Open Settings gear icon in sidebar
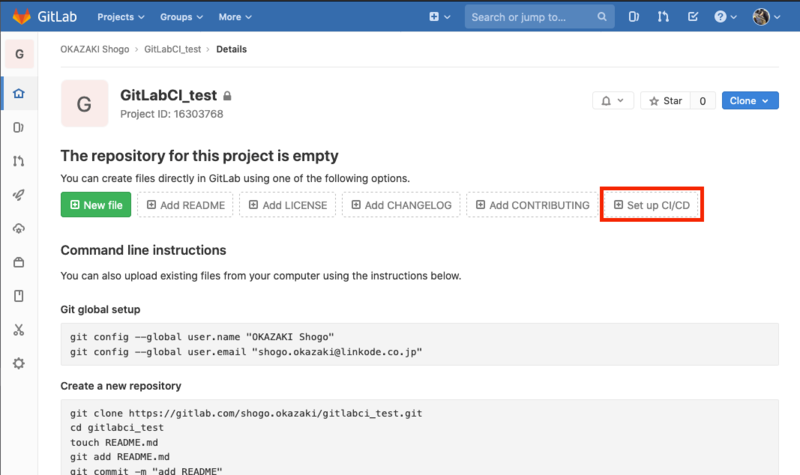 [x=18, y=363]
